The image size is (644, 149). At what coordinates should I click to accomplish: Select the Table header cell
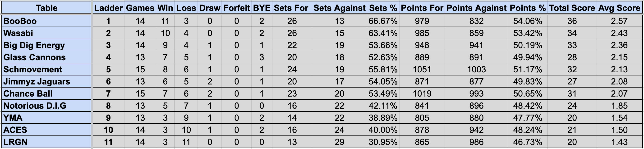click(x=46, y=8)
